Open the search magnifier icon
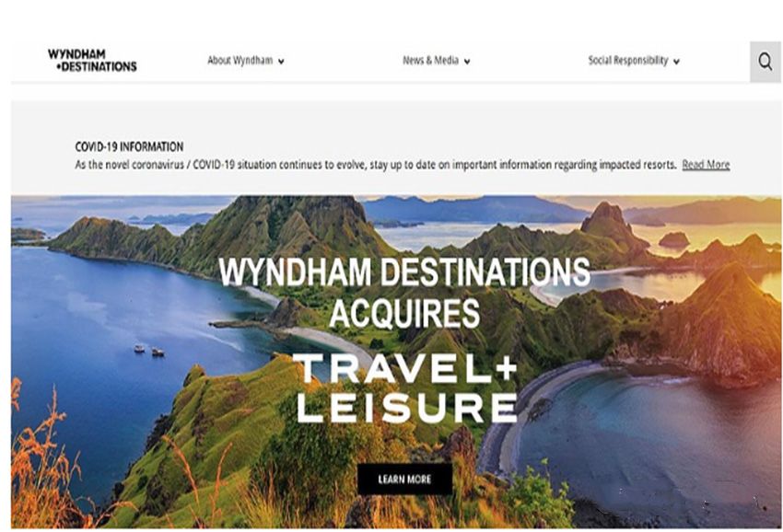The image size is (783, 532). 765,62
